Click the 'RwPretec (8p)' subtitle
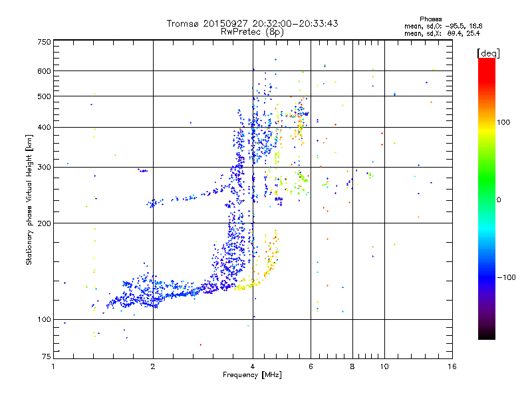Viewport: 532px width, 399px height. pyautogui.click(x=252, y=32)
